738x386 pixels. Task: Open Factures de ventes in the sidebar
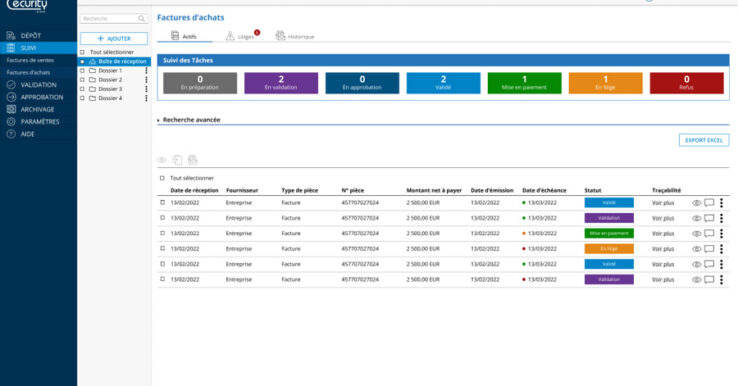tap(30, 60)
